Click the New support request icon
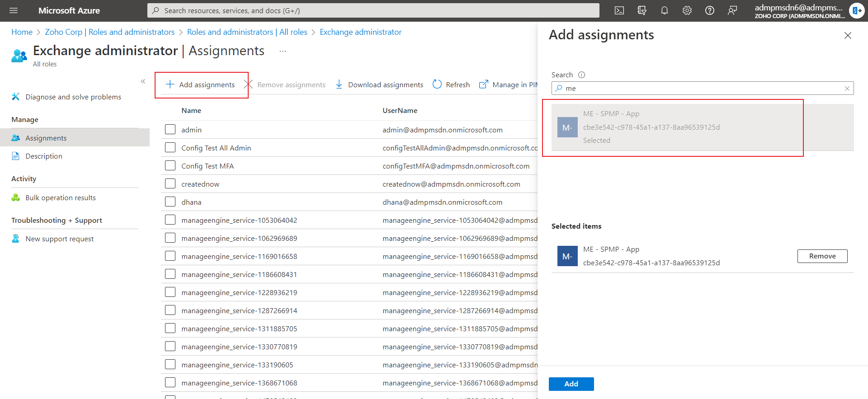The image size is (868, 399). pyautogui.click(x=16, y=239)
